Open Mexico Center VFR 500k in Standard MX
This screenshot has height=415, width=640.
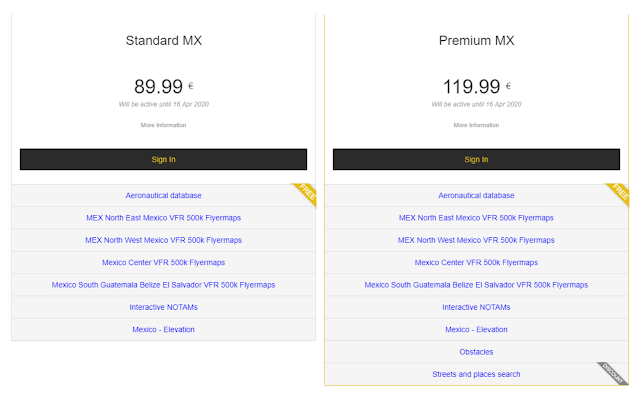pos(163,262)
